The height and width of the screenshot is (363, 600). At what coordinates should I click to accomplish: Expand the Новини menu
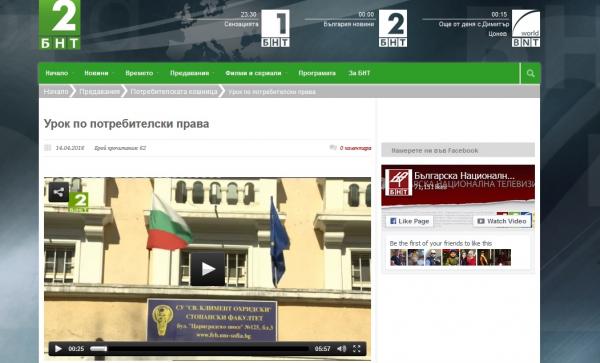coord(96,73)
